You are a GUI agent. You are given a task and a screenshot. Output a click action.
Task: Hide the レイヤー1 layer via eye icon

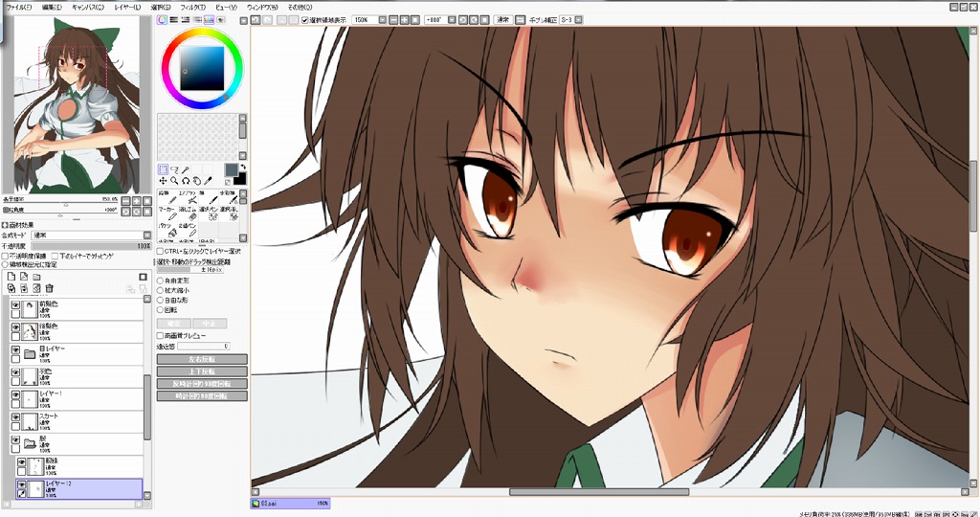(x=15, y=395)
